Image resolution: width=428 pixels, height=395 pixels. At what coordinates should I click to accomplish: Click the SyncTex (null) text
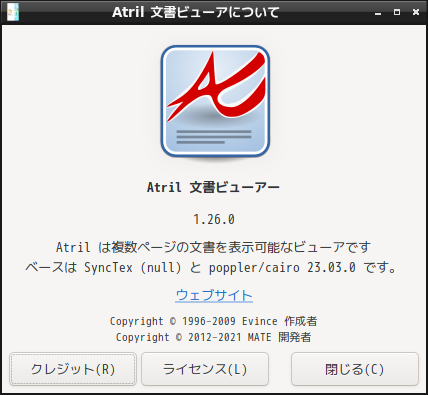click(x=133, y=268)
